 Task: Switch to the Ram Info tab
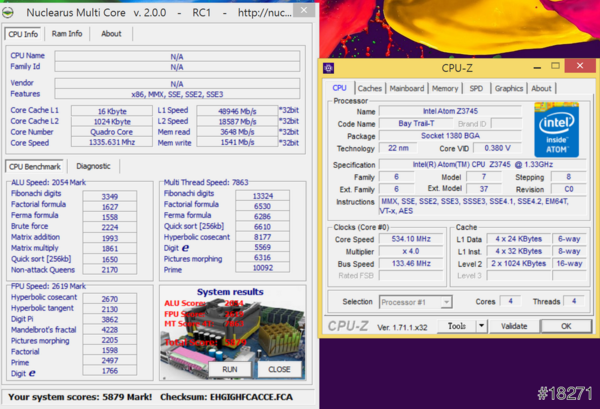[67, 33]
